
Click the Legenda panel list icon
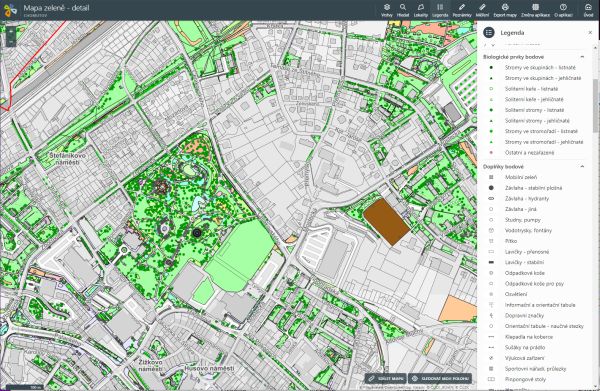pyautogui.click(x=489, y=33)
